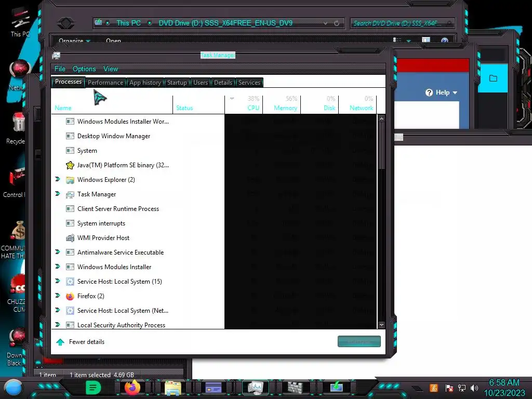This screenshot has height=399, width=532.
Task: Open the clock showing 6:58 AM
Action: pyautogui.click(x=504, y=388)
